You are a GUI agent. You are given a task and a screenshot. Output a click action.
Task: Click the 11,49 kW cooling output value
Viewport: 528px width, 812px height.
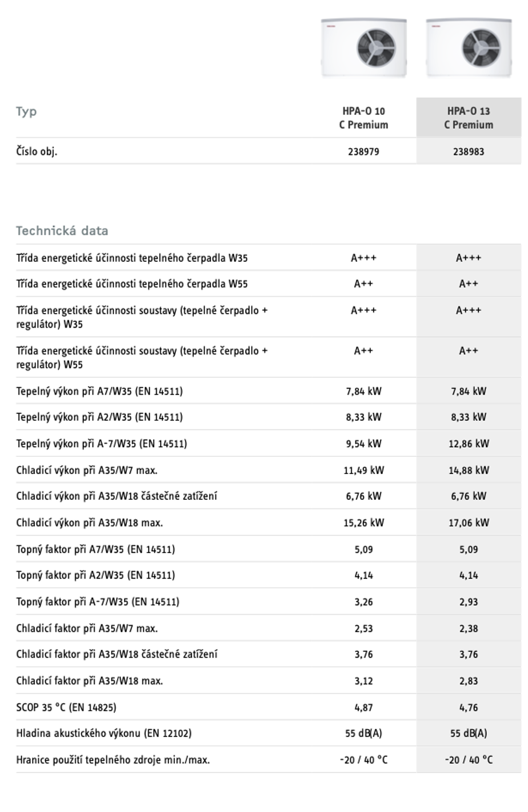tap(363, 471)
